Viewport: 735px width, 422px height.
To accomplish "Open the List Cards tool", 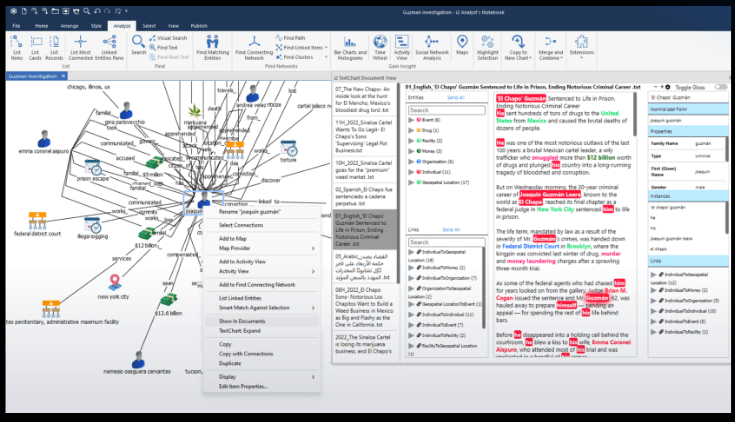I will pyautogui.click(x=35, y=47).
